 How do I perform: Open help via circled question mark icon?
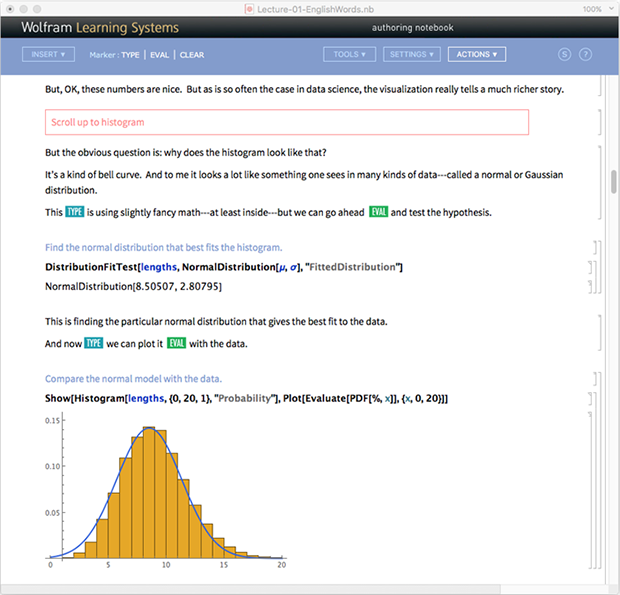[x=585, y=55]
